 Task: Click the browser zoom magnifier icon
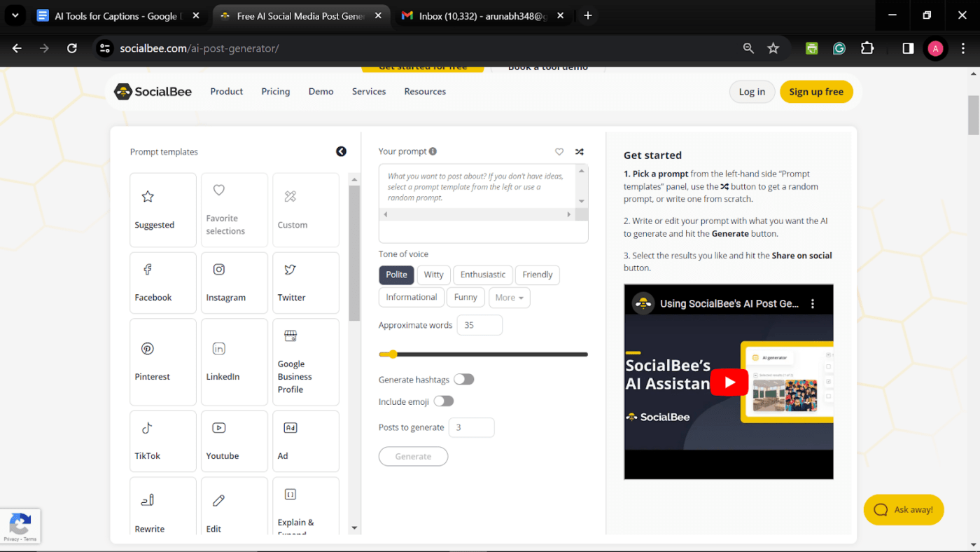click(748, 48)
